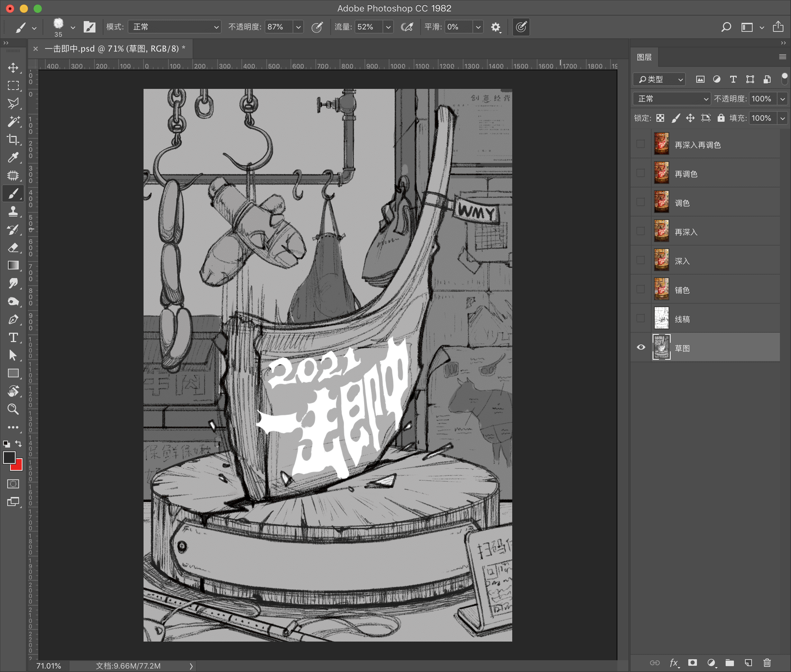Open smoothing options gear
Image resolution: width=791 pixels, height=672 pixels.
point(495,27)
